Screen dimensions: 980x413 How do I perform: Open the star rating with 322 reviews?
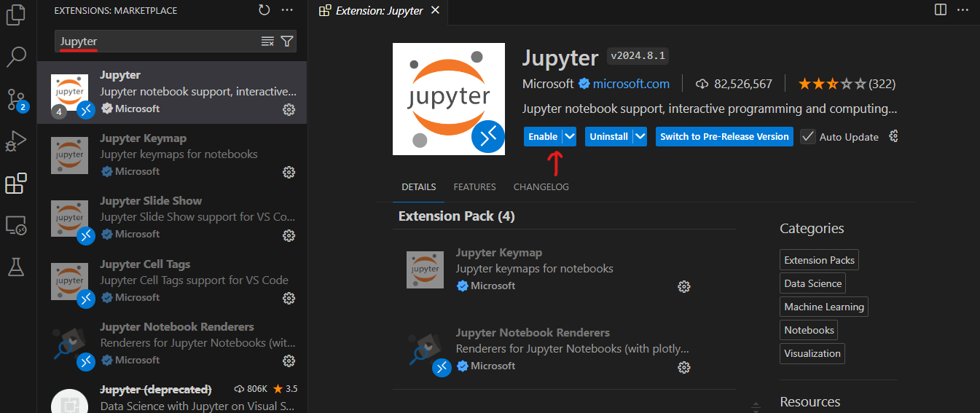[x=847, y=84]
